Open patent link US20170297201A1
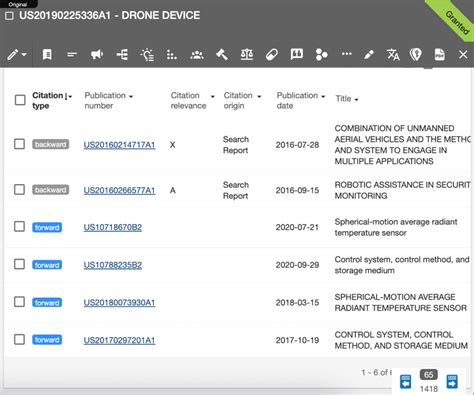This screenshot has width=474, height=395. (x=119, y=340)
